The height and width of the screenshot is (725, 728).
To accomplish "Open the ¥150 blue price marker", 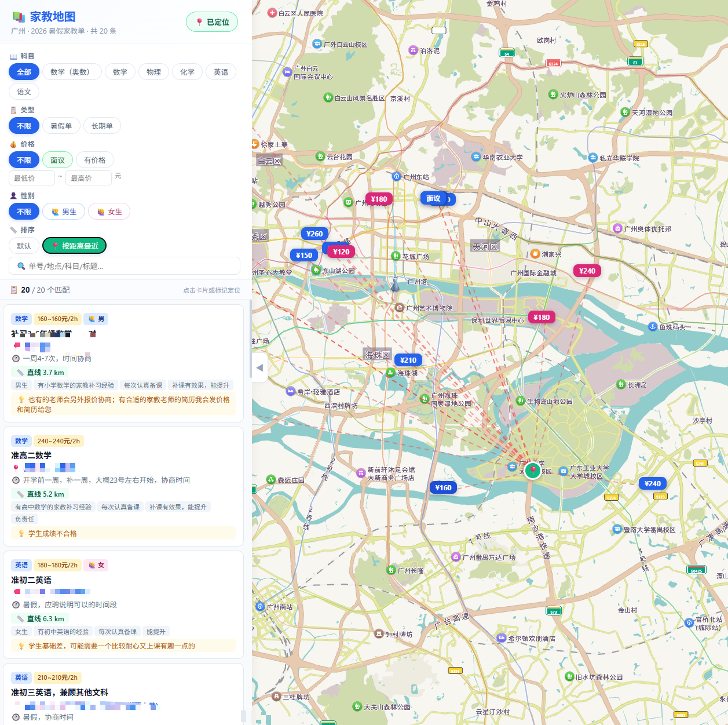I will 304,255.
